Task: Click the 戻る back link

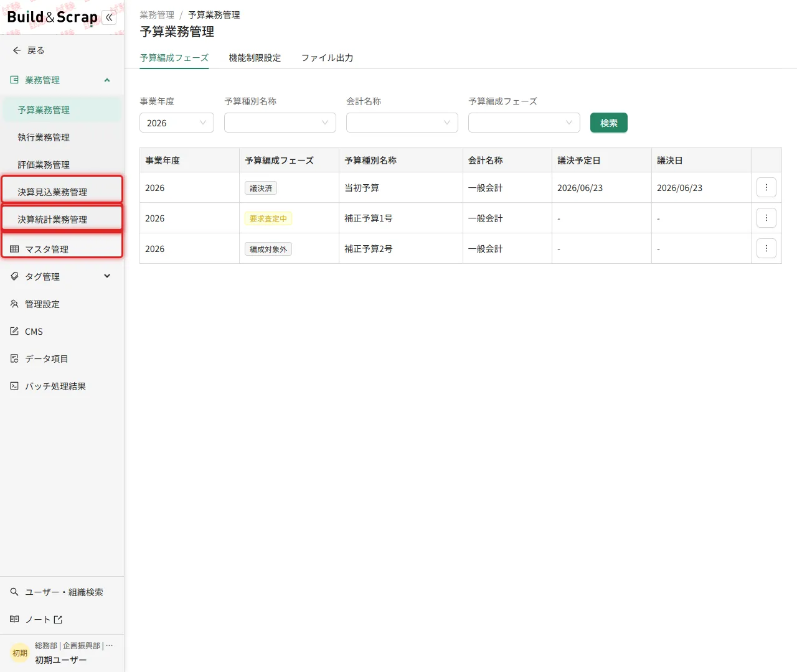Action: (35, 50)
